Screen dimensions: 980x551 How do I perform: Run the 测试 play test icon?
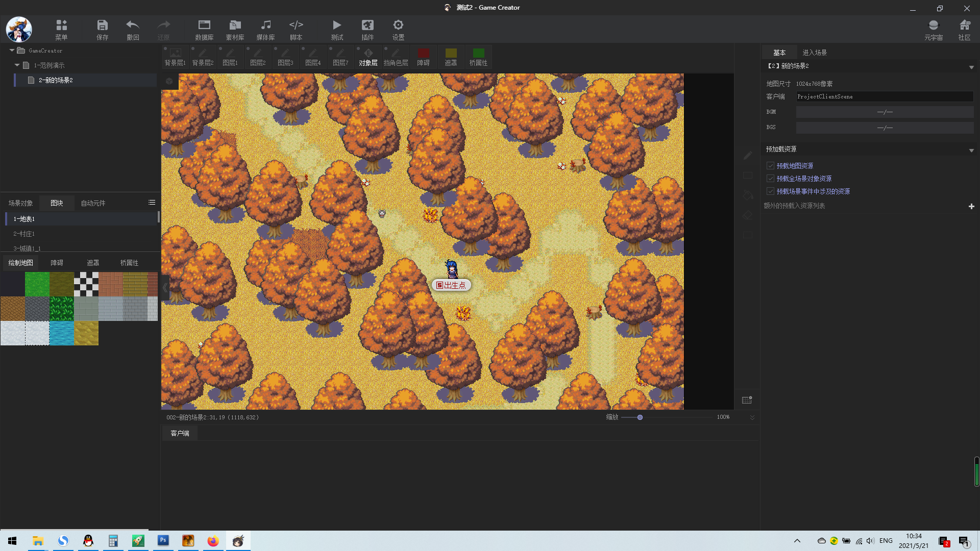tap(337, 30)
